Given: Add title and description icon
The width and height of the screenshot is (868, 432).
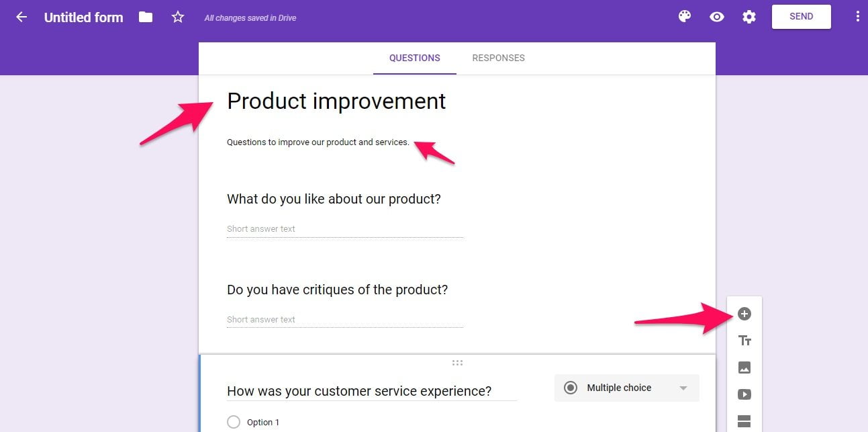Looking at the screenshot, I should (744, 341).
